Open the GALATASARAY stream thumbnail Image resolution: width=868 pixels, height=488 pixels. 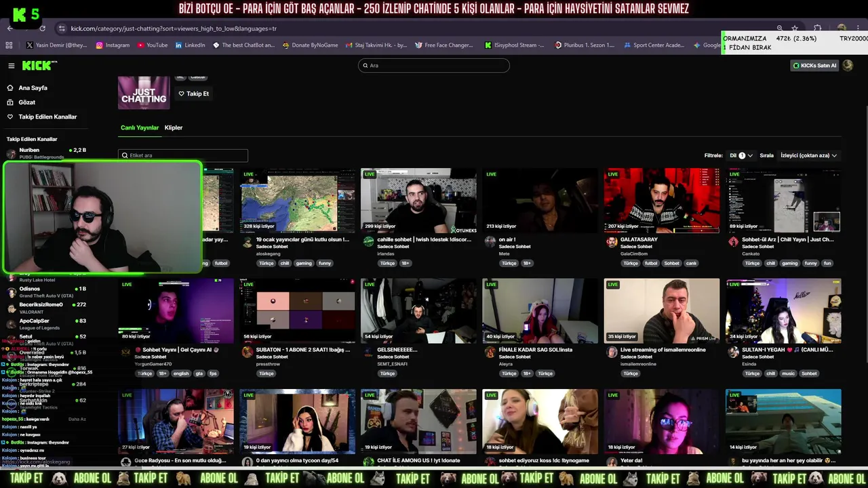[x=661, y=201]
